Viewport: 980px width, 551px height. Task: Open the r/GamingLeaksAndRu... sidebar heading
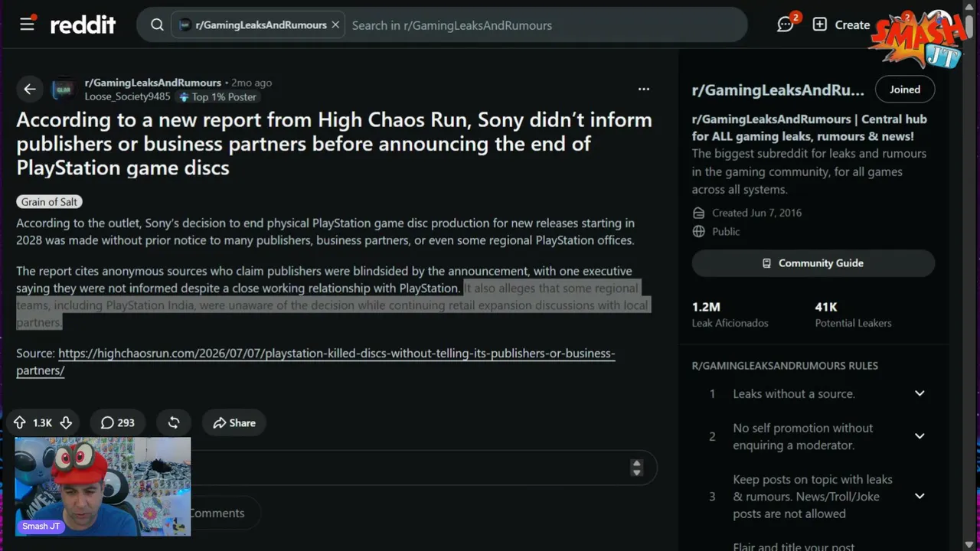[x=778, y=90]
